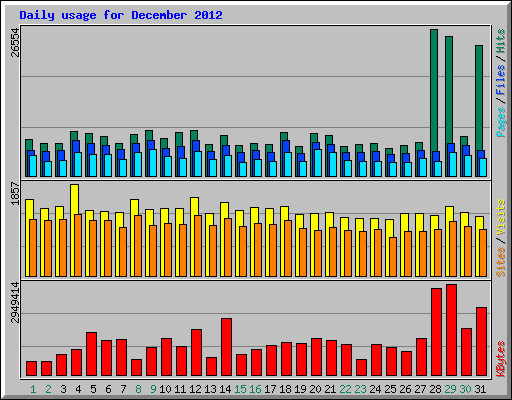This screenshot has height=400, width=512.
Task: Select the cyan "Pages" legend label
Action: tap(501, 122)
